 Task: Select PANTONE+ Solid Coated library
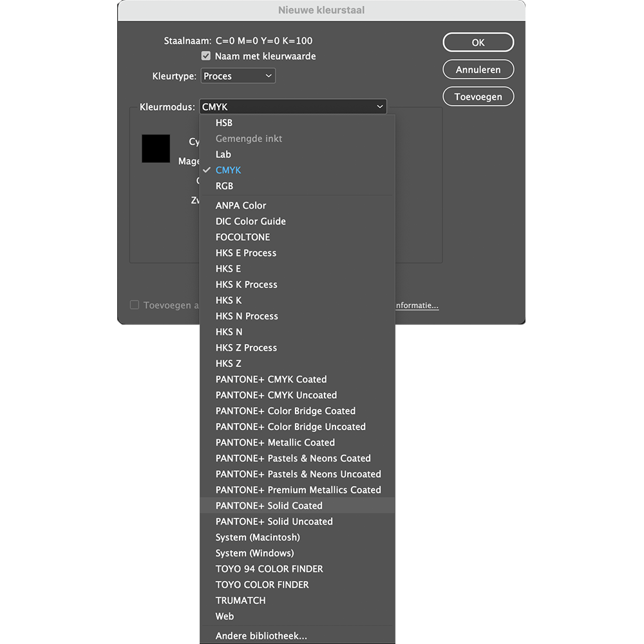pos(268,506)
